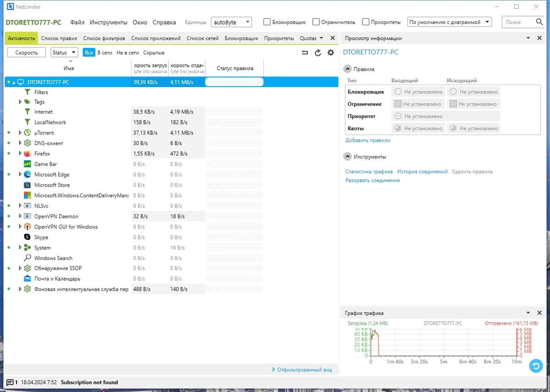The height and width of the screenshot is (392, 550).
Task: Open the Инструменты menu
Action: click(109, 22)
